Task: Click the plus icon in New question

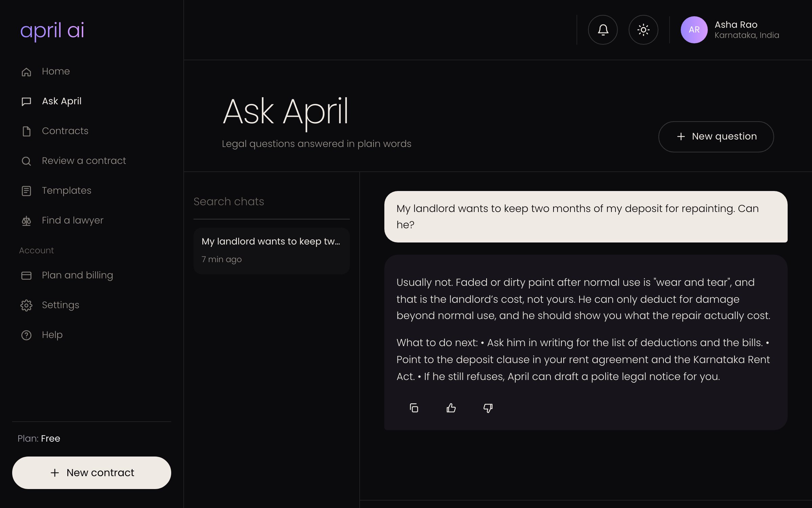Action: [x=681, y=136]
